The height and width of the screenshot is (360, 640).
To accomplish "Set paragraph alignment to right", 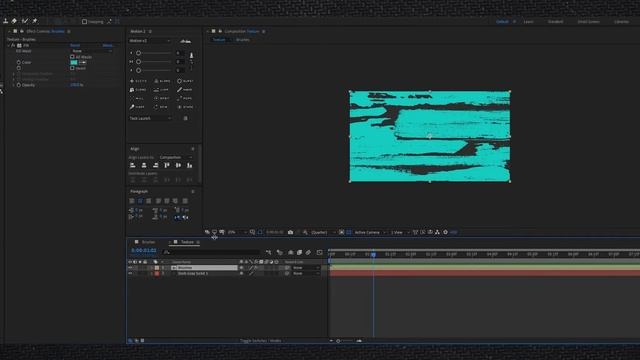I will coord(149,201).
